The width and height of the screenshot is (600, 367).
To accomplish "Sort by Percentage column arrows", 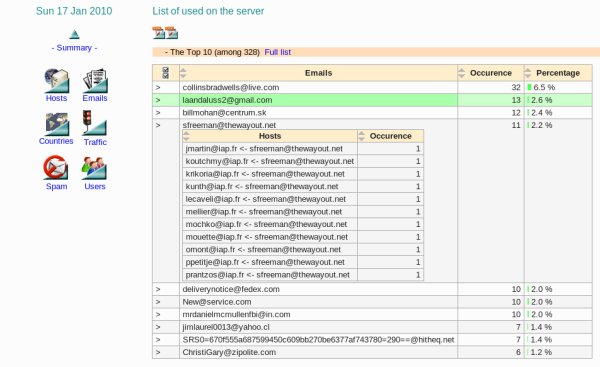I will [528, 73].
